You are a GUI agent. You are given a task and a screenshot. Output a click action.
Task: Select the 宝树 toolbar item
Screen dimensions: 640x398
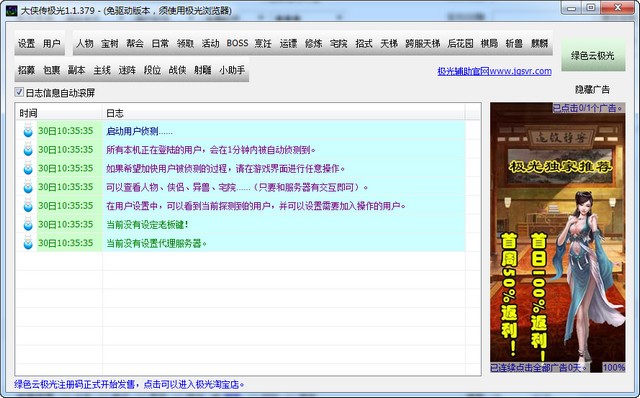(110, 43)
